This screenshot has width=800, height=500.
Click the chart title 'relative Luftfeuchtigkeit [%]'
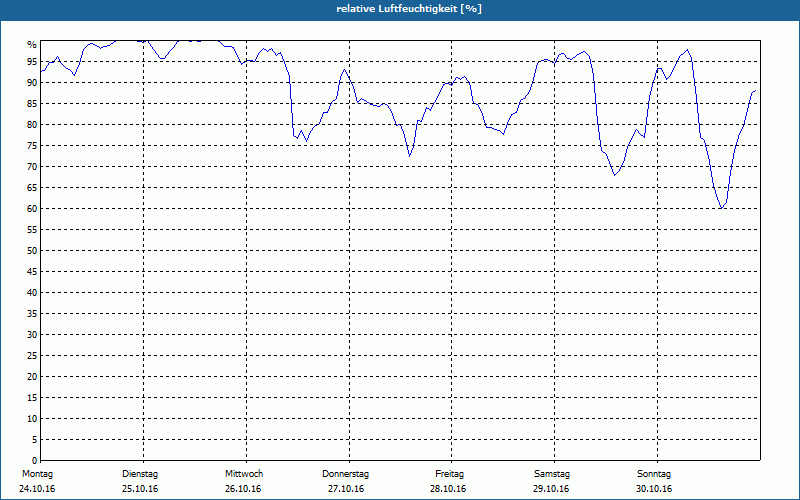point(409,9)
